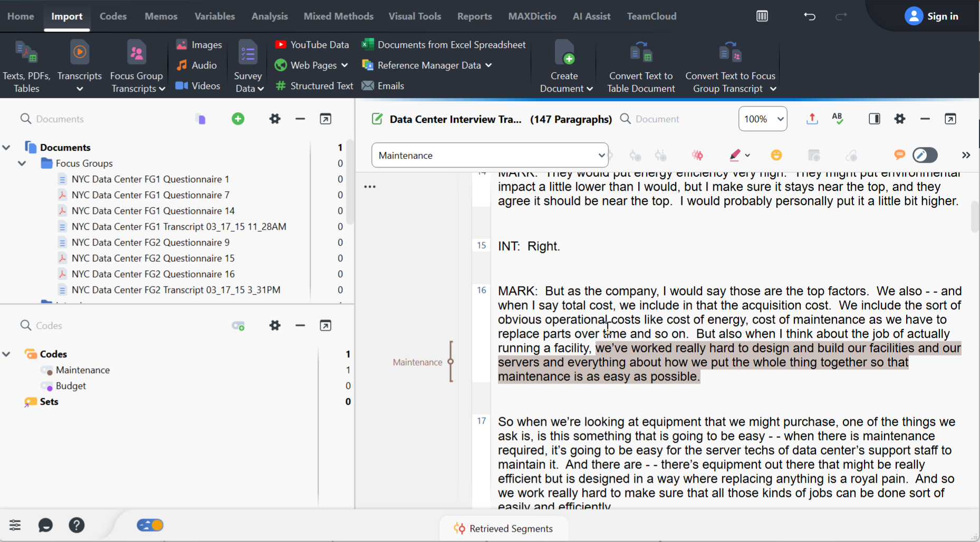Click the new code icon in the Codes panel
980x542 pixels.
pyautogui.click(x=238, y=326)
